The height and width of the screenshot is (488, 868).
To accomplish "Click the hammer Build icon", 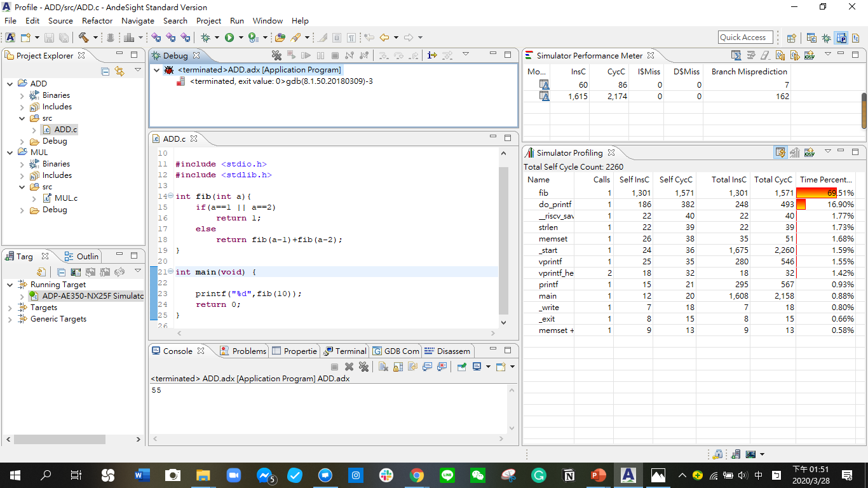I will (x=83, y=38).
